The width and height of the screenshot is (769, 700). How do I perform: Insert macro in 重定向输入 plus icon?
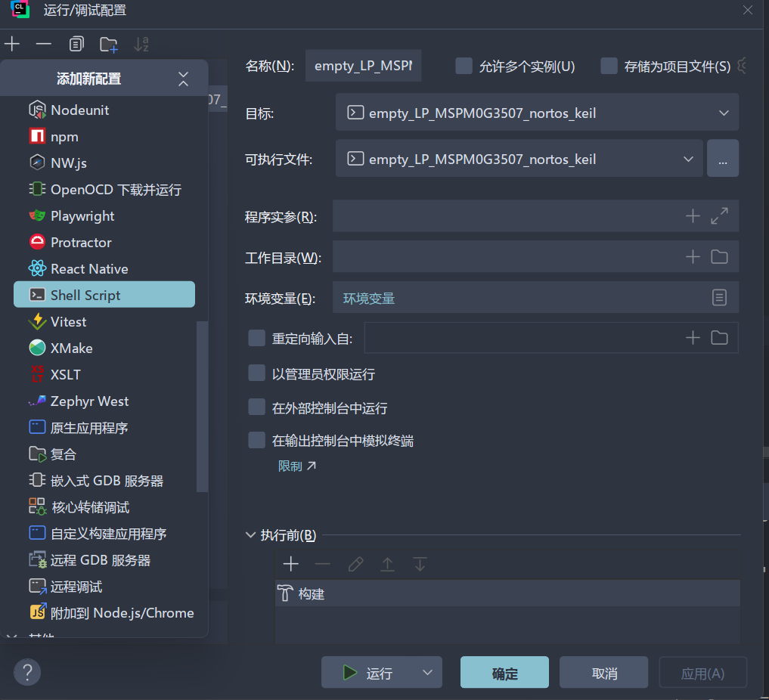tap(693, 337)
